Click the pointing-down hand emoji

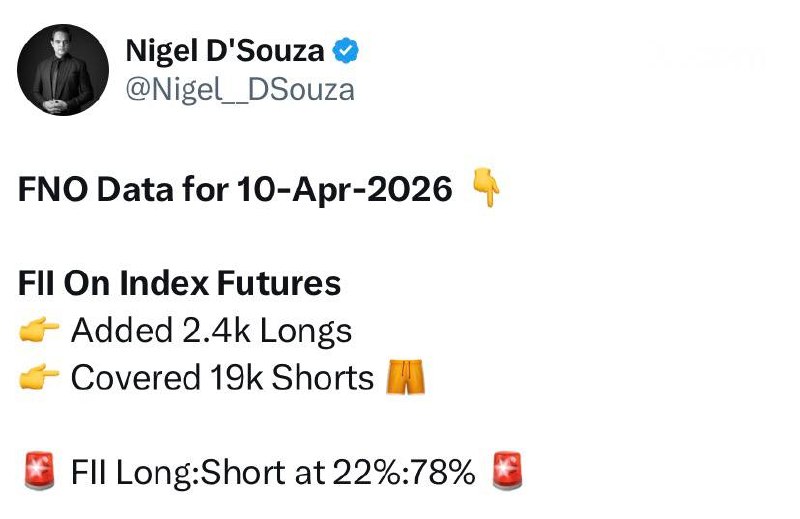click(x=484, y=188)
